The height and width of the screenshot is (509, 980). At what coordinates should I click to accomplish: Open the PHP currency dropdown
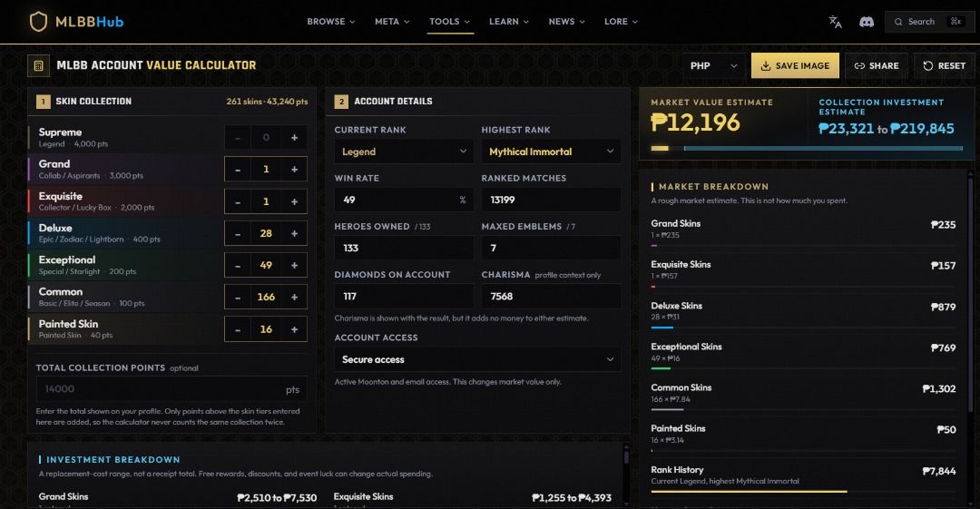pyautogui.click(x=713, y=65)
